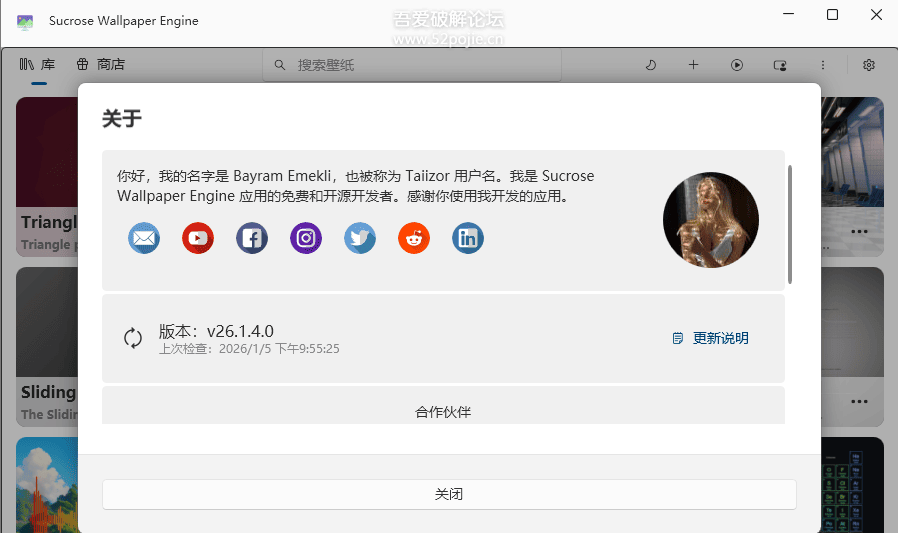Click the moon theme icon in toolbar
The image size is (898, 533).
pos(651,65)
